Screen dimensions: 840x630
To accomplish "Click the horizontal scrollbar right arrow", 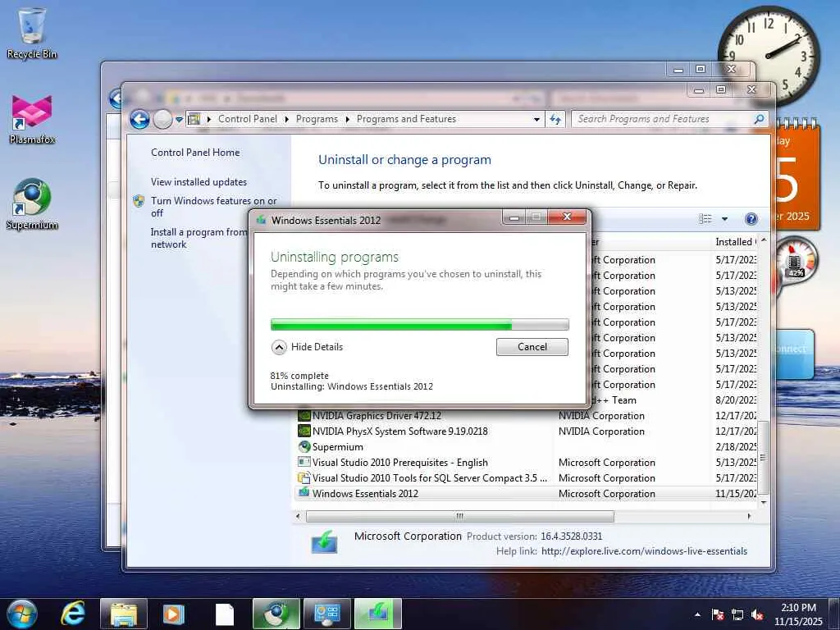I will [x=749, y=517].
